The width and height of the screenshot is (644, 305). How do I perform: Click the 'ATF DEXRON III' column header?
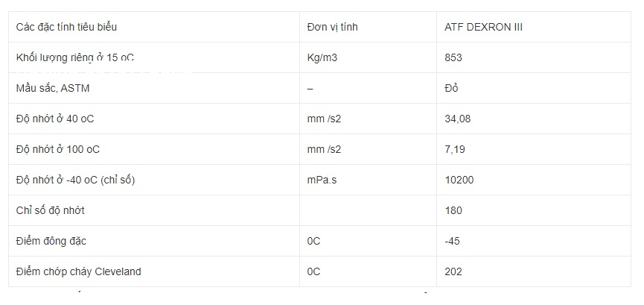[x=483, y=27]
